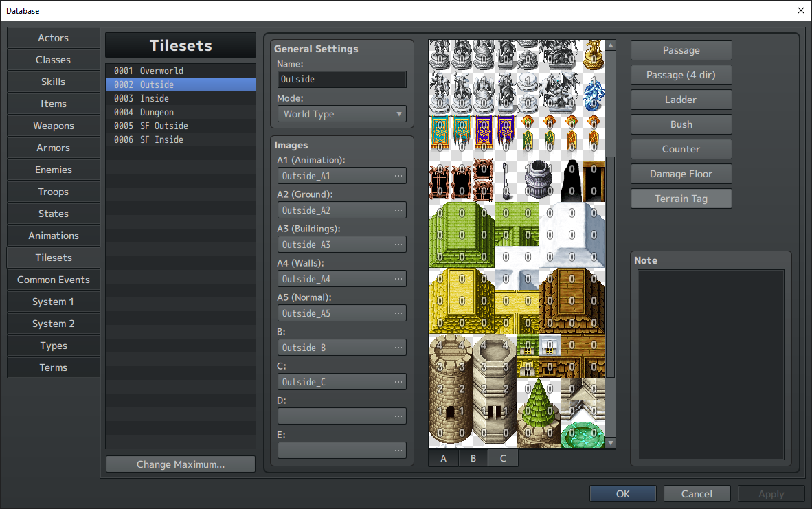Select the Tilesets section
This screenshot has width=812, height=509.
coord(54,258)
